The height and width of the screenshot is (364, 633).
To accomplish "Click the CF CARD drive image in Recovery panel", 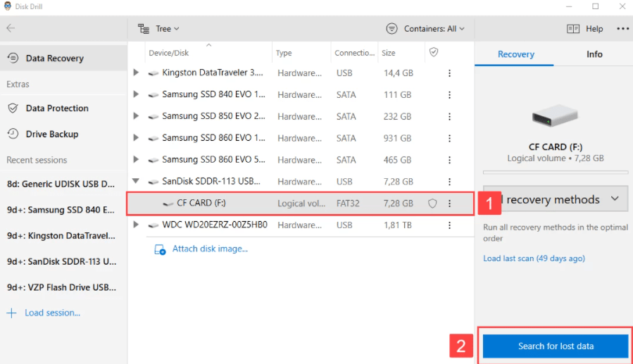I will [555, 115].
